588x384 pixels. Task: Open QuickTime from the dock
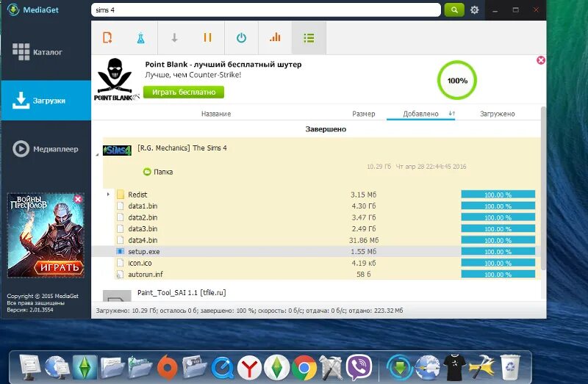[x=223, y=369]
